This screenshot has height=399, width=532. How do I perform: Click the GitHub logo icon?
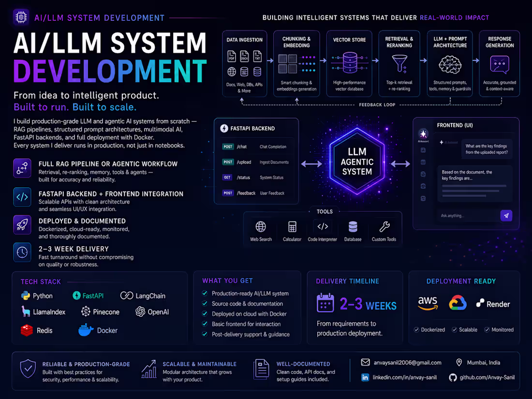453,377
